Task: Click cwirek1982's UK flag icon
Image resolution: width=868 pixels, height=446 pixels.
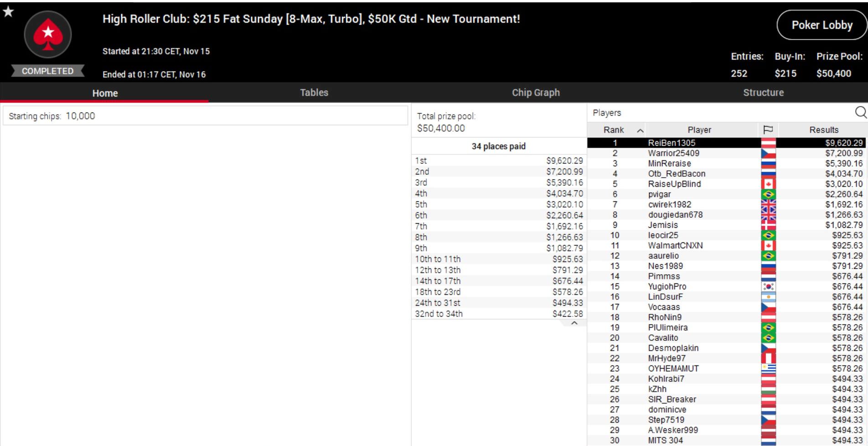Action: [768, 205]
